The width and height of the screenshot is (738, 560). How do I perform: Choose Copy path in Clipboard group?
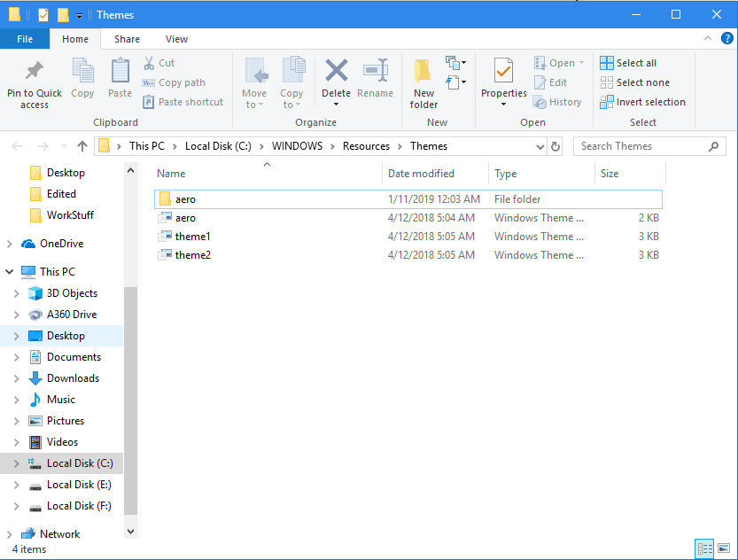pos(174,82)
